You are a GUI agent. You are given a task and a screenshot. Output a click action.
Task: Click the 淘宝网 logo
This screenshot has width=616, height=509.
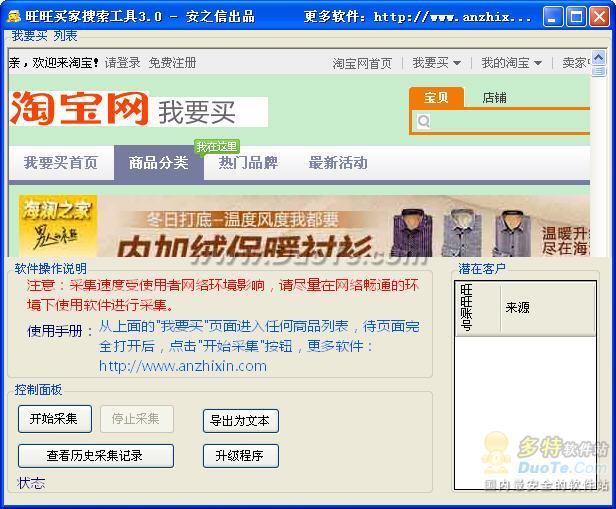pos(79,108)
